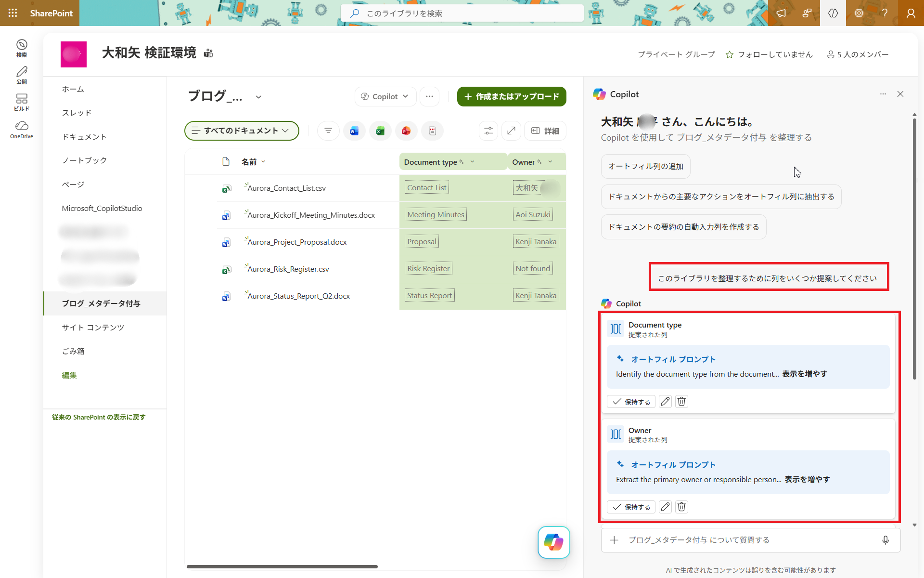Click オートフィル列の追加 suggestion
Image resolution: width=924 pixels, height=578 pixels.
(646, 166)
